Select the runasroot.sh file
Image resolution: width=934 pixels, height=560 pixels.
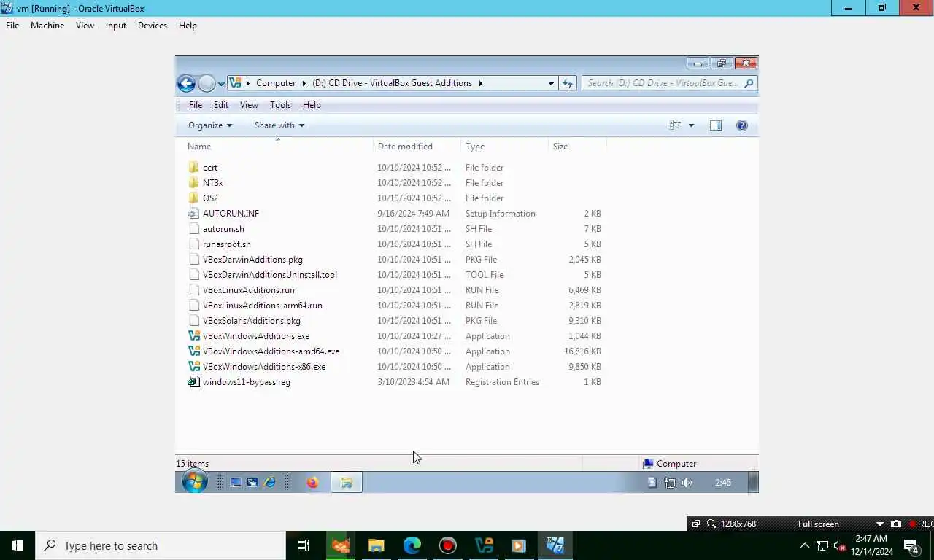point(226,244)
